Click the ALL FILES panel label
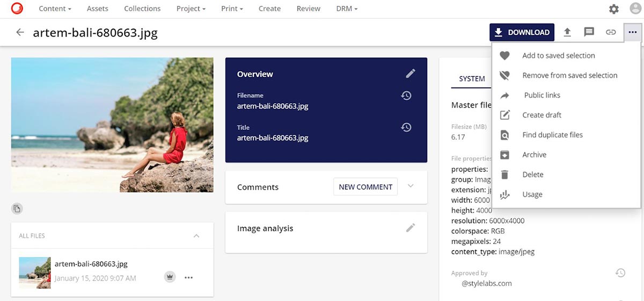This screenshot has width=644, height=301. pyautogui.click(x=32, y=236)
